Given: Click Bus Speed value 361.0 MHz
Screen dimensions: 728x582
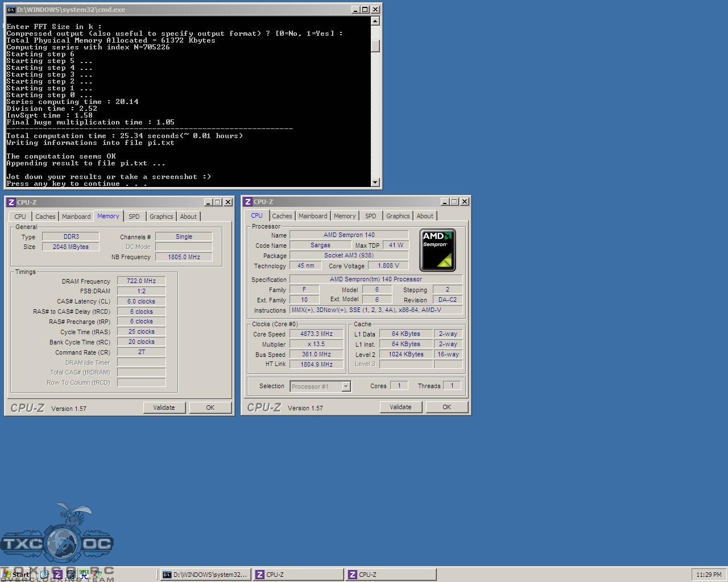Looking at the screenshot, I should point(317,354).
